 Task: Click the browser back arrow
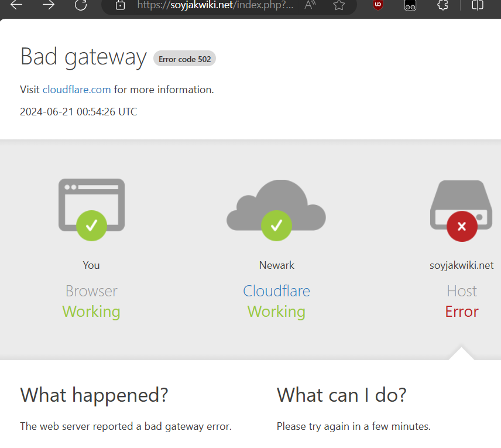(x=16, y=5)
